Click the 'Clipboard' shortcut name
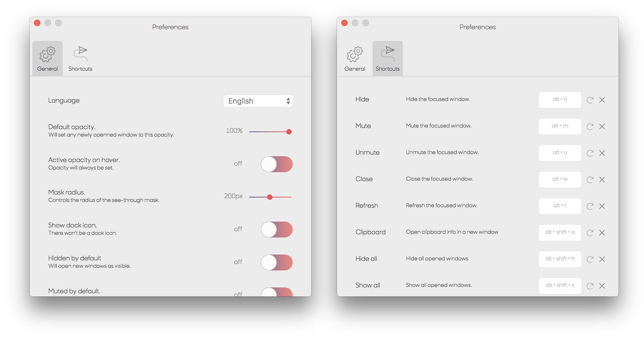 pos(370,232)
